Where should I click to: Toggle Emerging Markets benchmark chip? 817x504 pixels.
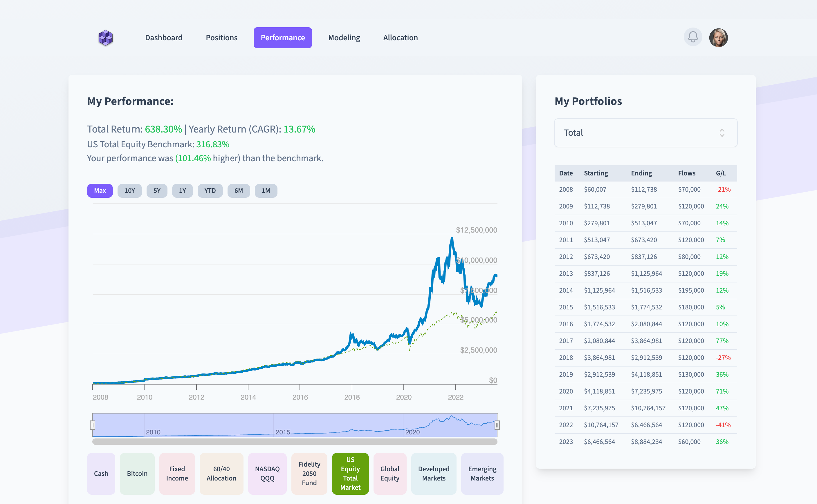pos(482,473)
